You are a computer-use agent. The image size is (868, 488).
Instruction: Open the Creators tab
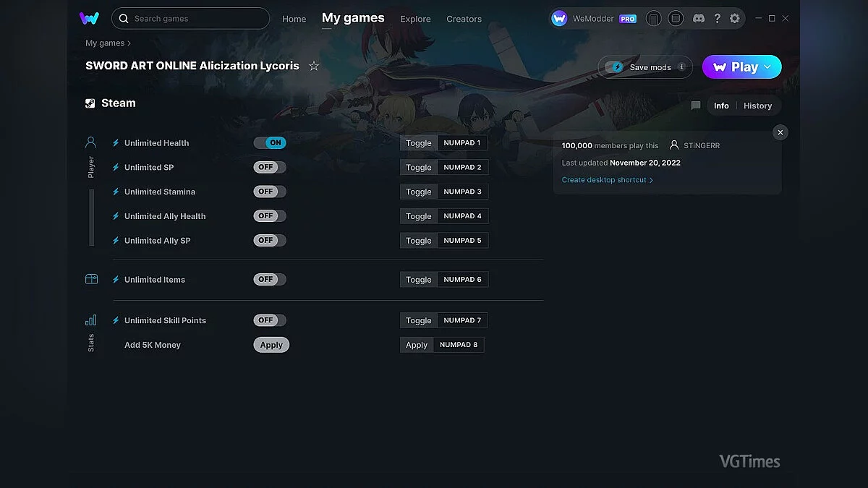click(464, 19)
